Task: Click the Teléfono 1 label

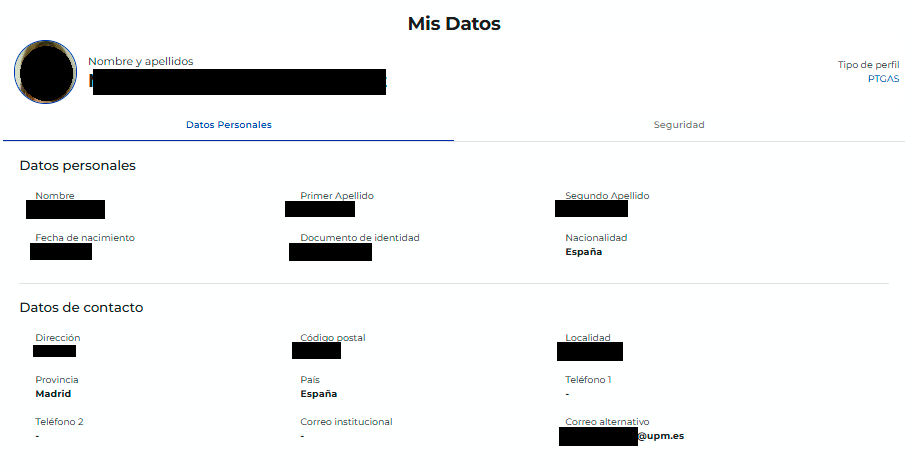Action: (588, 380)
